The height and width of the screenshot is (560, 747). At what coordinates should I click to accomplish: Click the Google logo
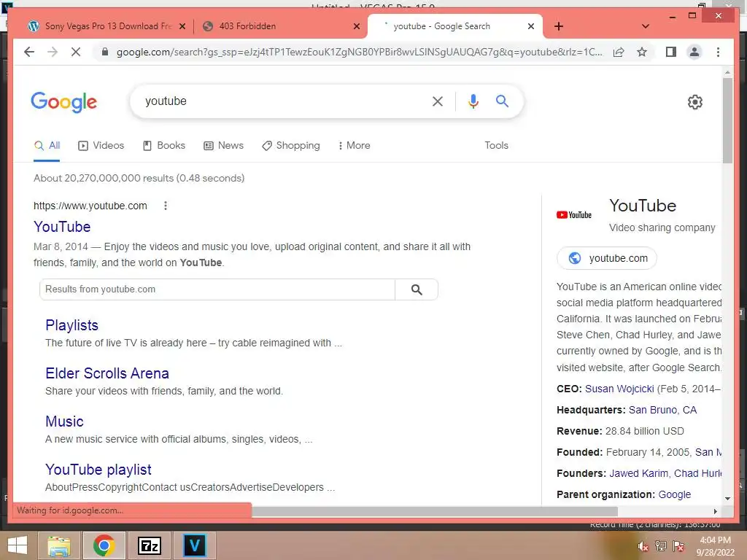[x=64, y=102]
